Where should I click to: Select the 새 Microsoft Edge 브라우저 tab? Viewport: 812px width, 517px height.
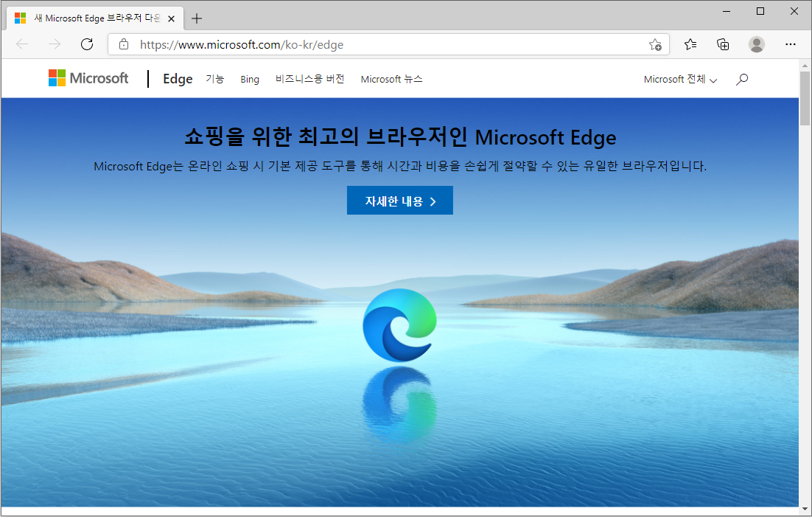tap(96, 18)
